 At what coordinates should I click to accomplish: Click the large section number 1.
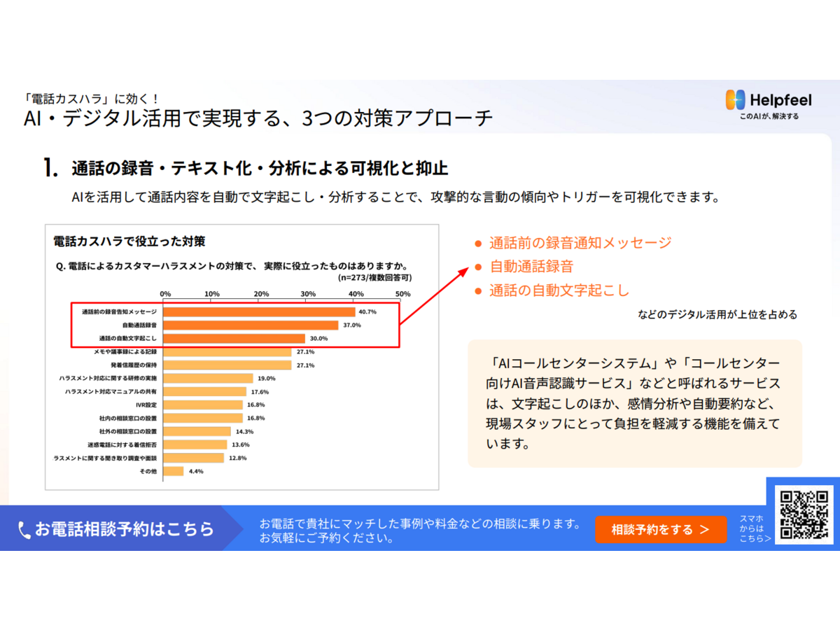[x=50, y=168]
